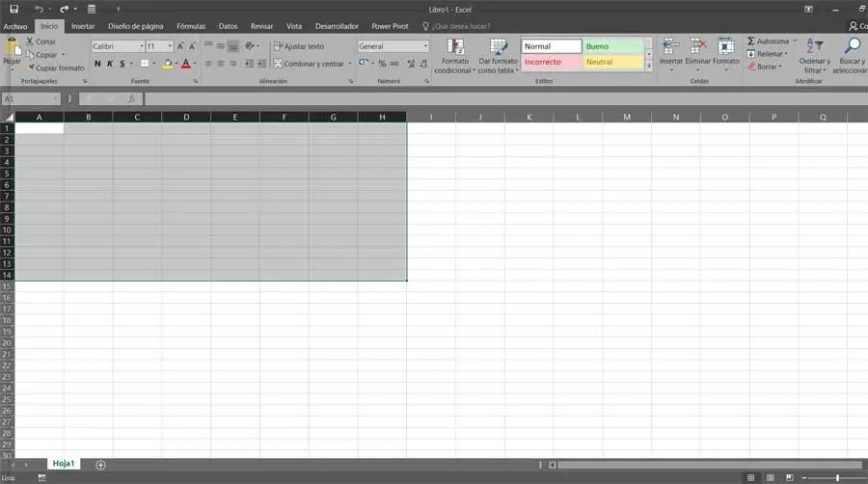Toggle the center alignment button
Screen dimensions: 868x484
point(220,64)
